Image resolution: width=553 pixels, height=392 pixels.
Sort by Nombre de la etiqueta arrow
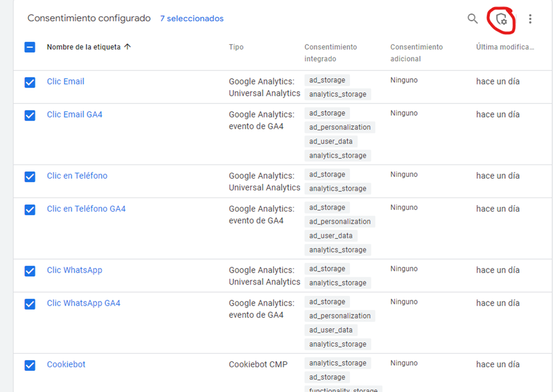coord(128,46)
